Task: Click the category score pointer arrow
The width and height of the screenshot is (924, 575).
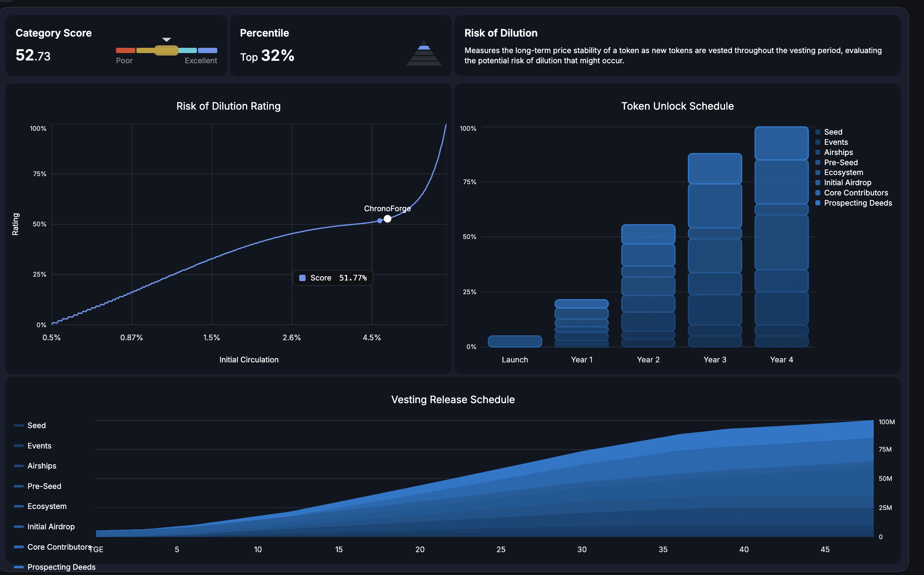Action: [167, 40]
